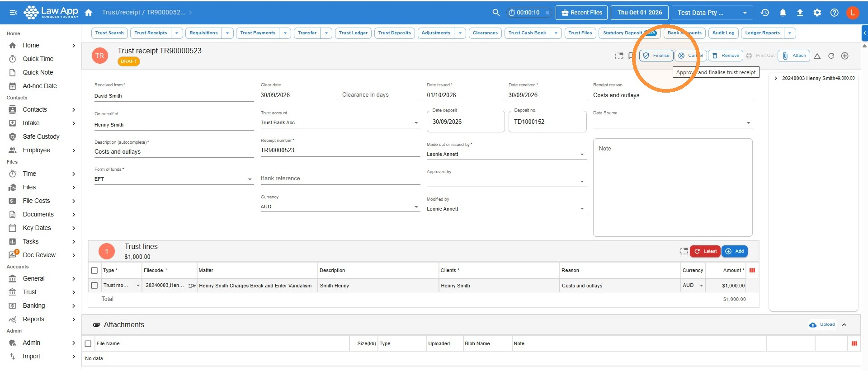Collapse the Attachments section chevron

844,325
